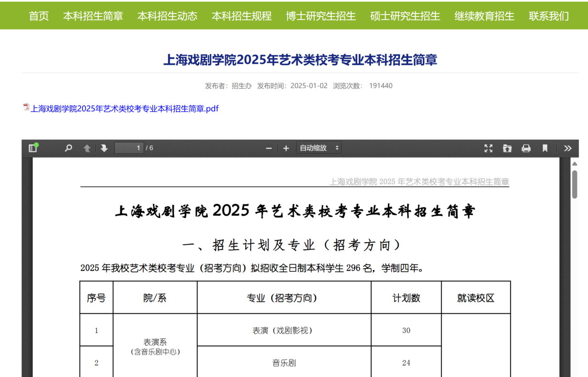Click the gray PDF page header text

[419, 182]
